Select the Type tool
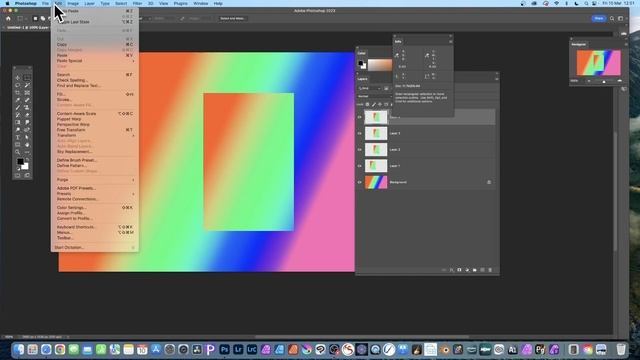The image size is (640, 360). pyautogui.click(x=18, y=137)
